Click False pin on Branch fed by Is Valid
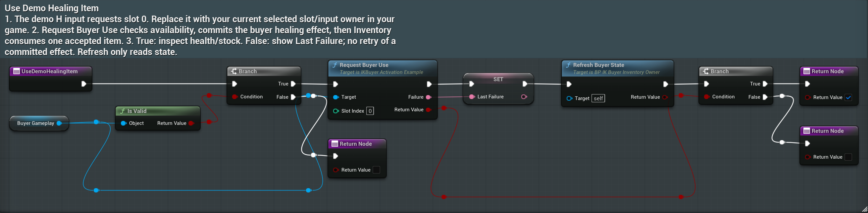868x213 pixels. click(x=293, y=97)
